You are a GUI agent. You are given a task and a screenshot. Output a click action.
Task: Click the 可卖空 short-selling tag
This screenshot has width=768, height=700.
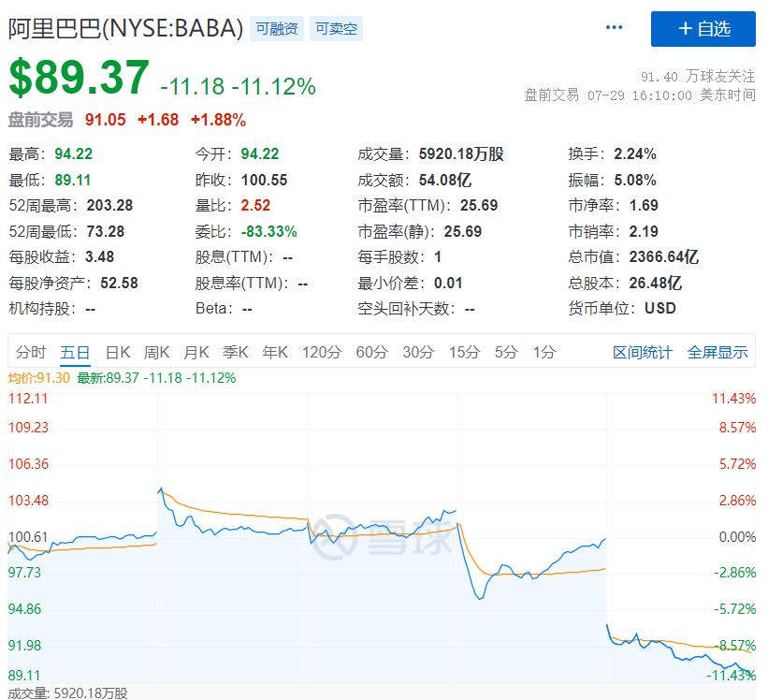click(336, 29)
